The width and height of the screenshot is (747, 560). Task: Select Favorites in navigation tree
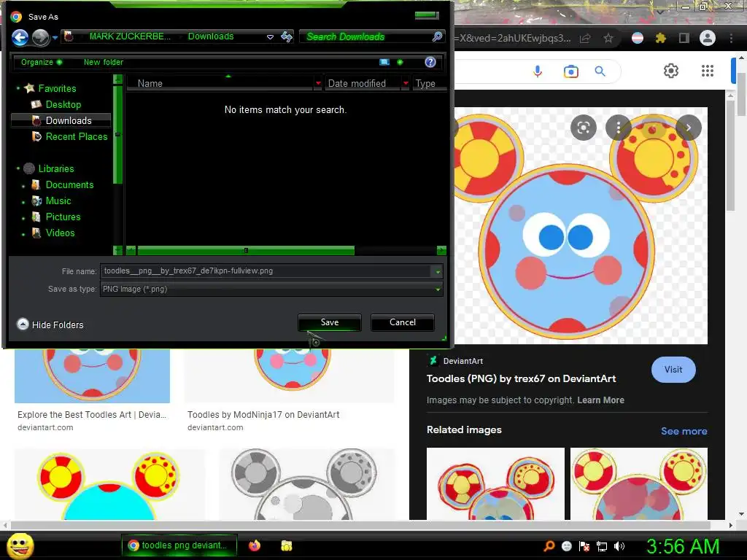pos(57,88)
